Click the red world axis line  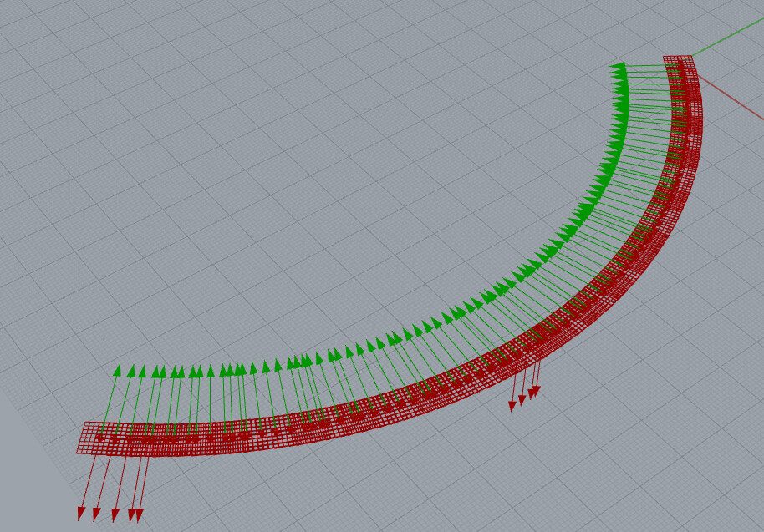tap(731, 98)
